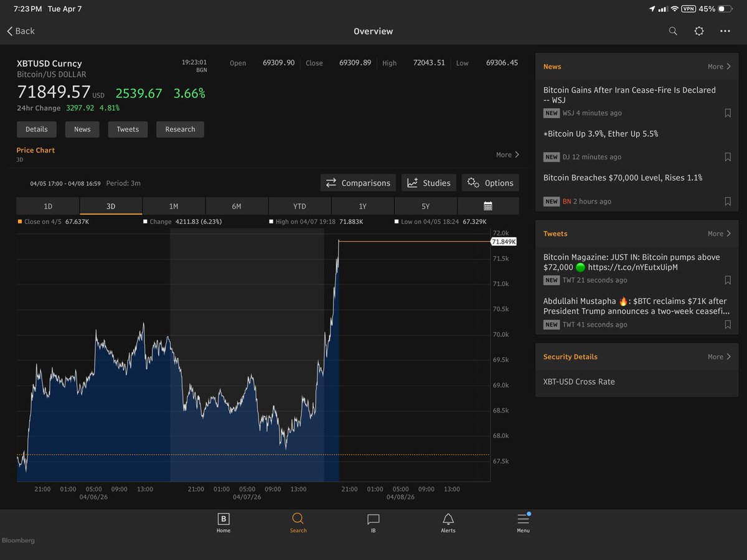Open the Research button
Screen dimensions: 747x560
pyautogui.click(x=180, y=129)
